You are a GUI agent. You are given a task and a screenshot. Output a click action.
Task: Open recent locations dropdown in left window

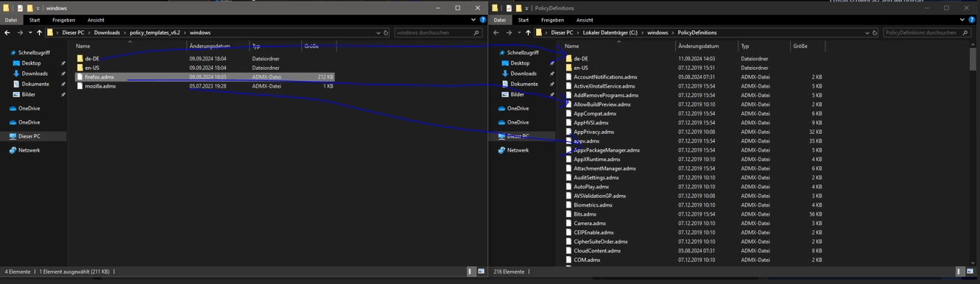tap(30, 32)
